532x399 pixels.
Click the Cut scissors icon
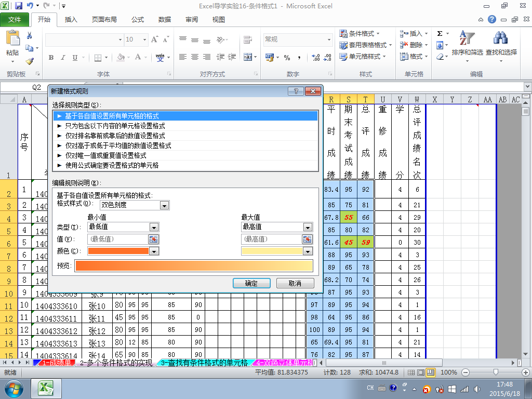[29, 36]
